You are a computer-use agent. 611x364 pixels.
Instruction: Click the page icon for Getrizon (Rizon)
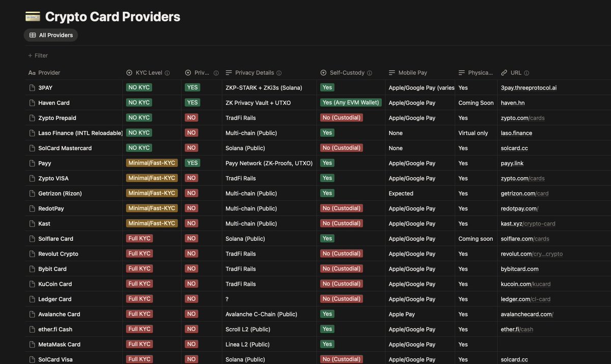pyautogui.click(x=32, y=193)
